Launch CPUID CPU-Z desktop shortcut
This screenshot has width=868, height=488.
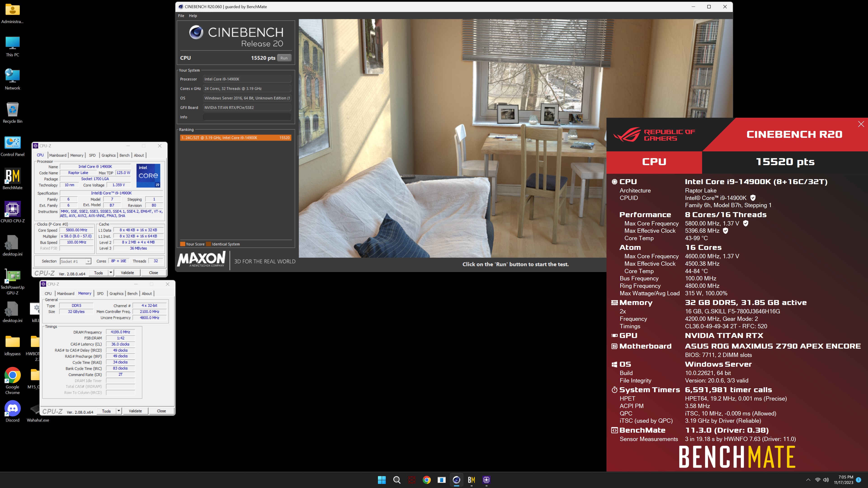[x=12, y=212]
